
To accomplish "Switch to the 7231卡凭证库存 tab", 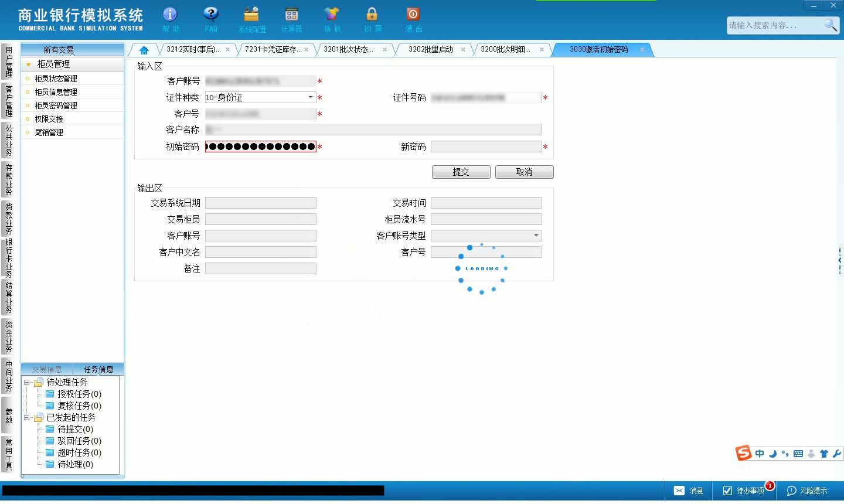I will (x=273, y=50).
